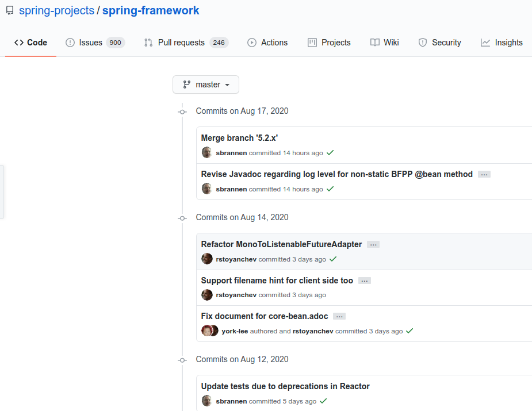Screen dimensions: 532x411
Task: Open Update tests due to deprecations commit
Action: click(x=285, y=386)
